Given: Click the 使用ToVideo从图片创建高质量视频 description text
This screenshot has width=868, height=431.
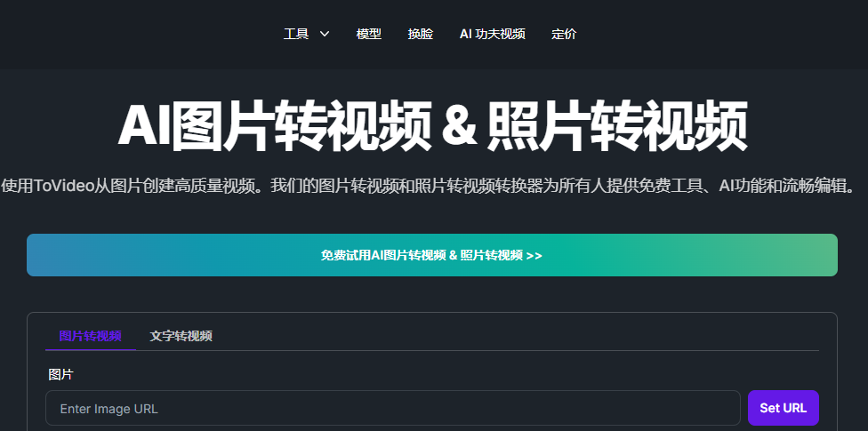Looking at the screenshot, I should point(428,186).
